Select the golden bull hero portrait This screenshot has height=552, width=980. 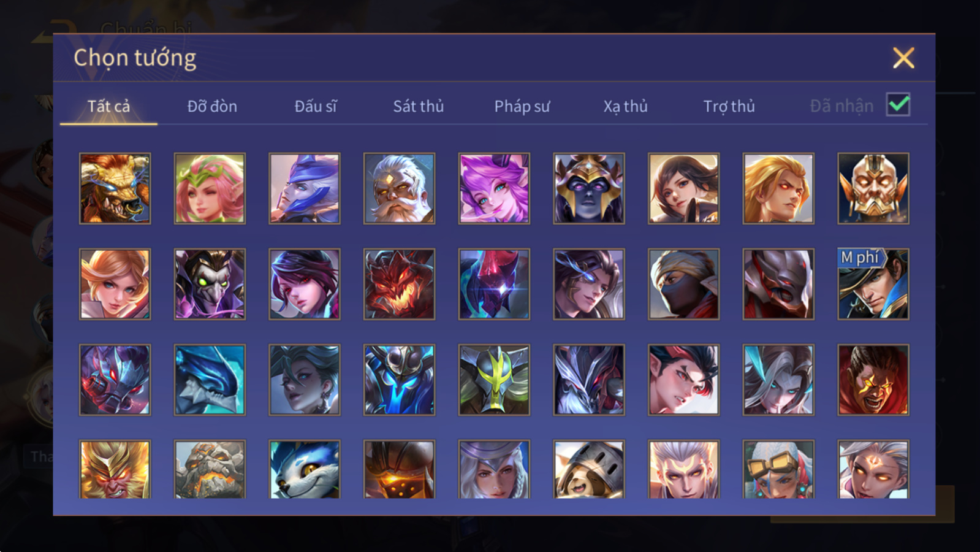[x=115, y=188]
